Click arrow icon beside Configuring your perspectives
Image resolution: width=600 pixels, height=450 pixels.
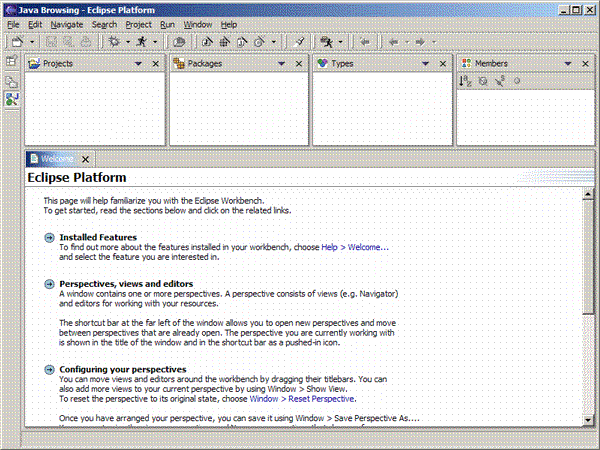(49, 369)
